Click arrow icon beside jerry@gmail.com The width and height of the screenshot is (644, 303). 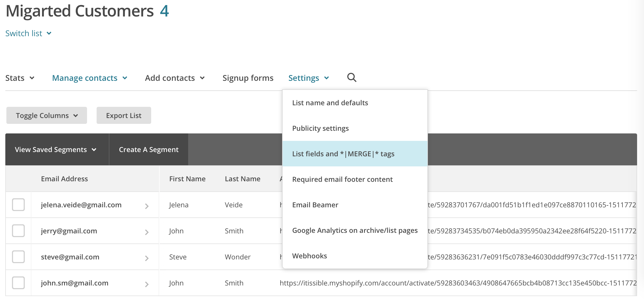pos(147,232)
